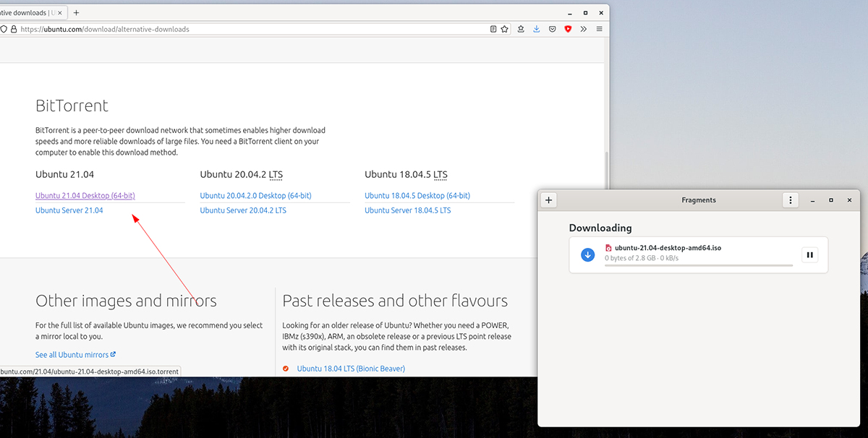Close the Fragments window
868x438 pixels.
pyautogui.click(x=850, y=200)
